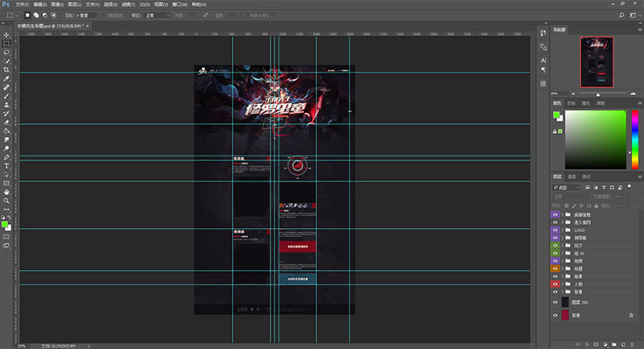
Task: Hide the 标题 layer group
Action: pos(555,269)
